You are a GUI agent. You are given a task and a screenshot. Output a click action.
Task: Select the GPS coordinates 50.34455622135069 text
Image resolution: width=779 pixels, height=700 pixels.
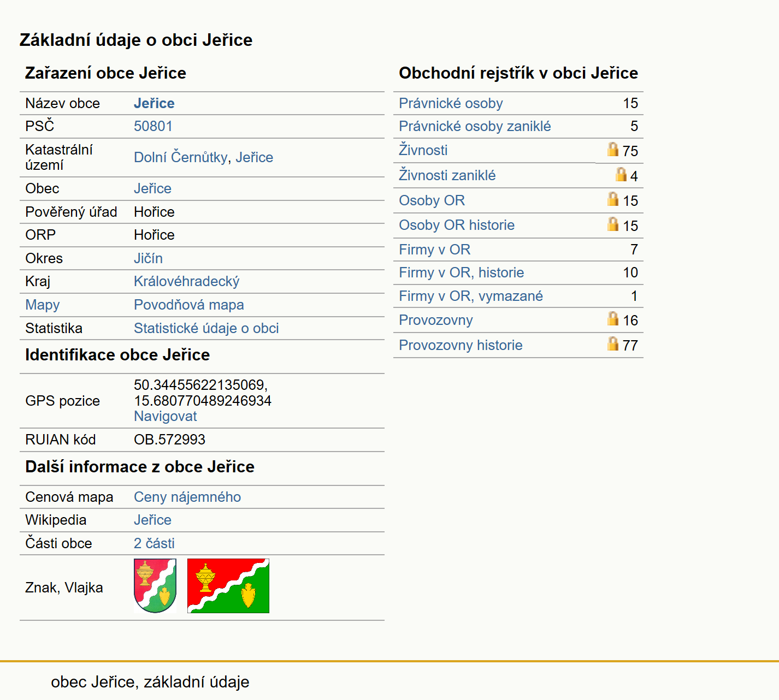200,385
